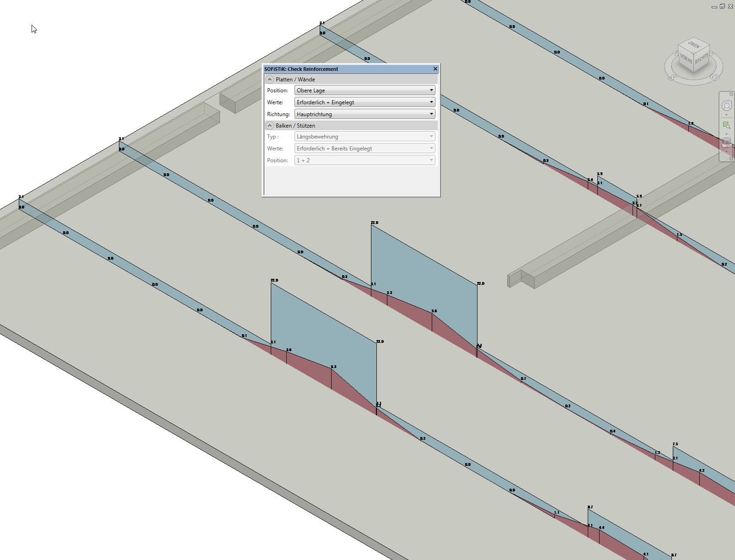The height and width of the screenshot is (560, 735).
Task: Click the RECHTS face of the ViewCube
Action: pyautogui.click(x=702, y=59)
